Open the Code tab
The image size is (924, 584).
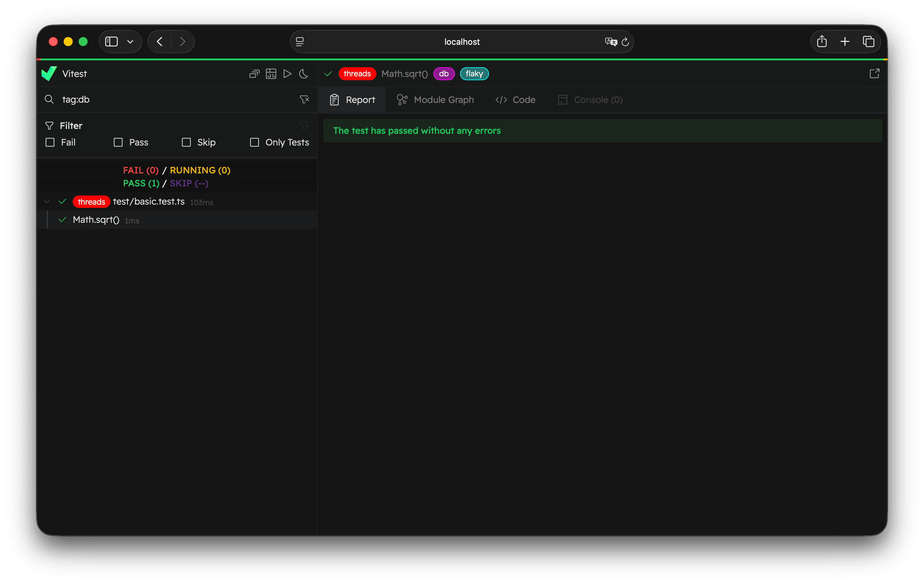coord(515,99)
